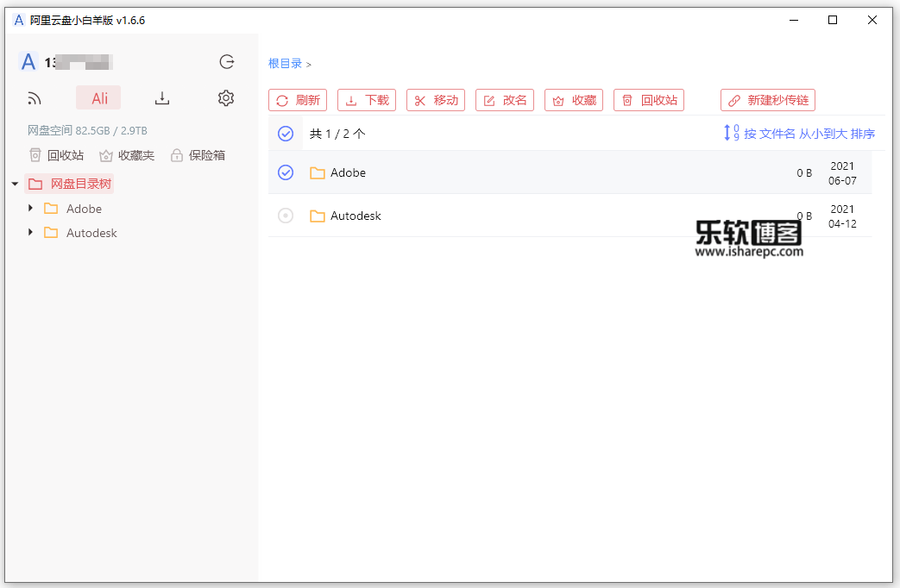Viewport: 900px width, 588px height.
Task: Click 网盘空间 82.5GB / 2.9TB text
Action: point(87,131)
